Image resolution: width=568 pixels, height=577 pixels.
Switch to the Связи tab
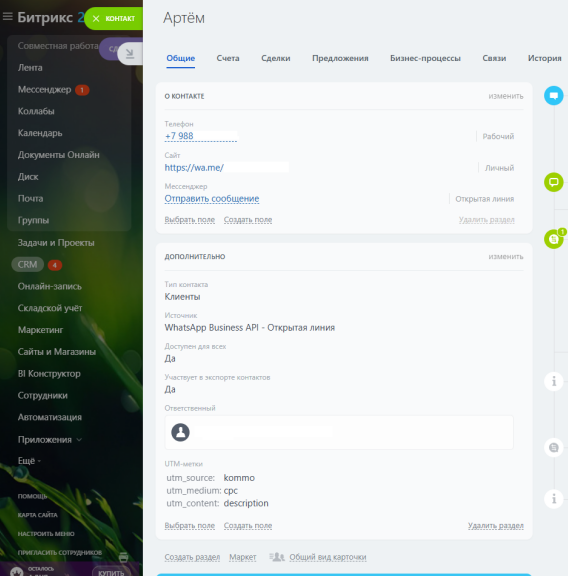click(x=494, y=58)
